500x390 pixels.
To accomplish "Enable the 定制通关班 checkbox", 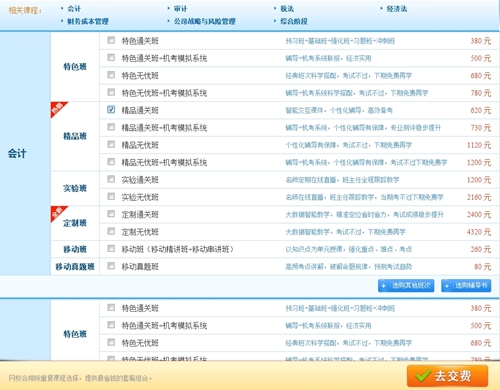I will (x=111, y=214).
